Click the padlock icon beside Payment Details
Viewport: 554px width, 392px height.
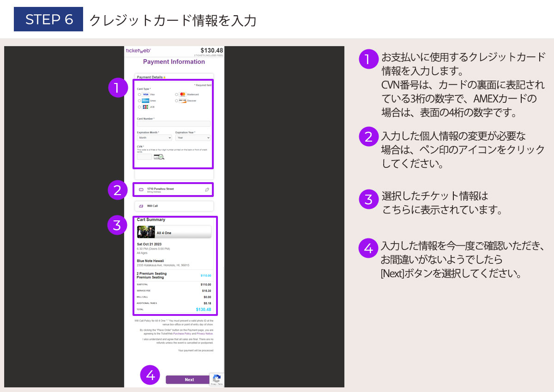tap(164, 77)
